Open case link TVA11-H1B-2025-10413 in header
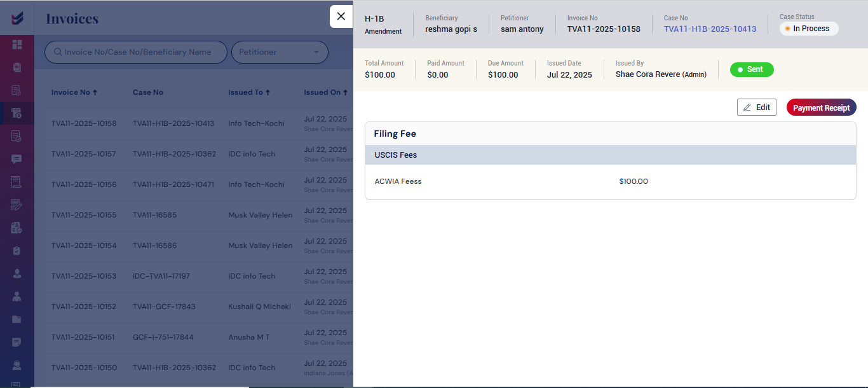 (x=710, y=29)
